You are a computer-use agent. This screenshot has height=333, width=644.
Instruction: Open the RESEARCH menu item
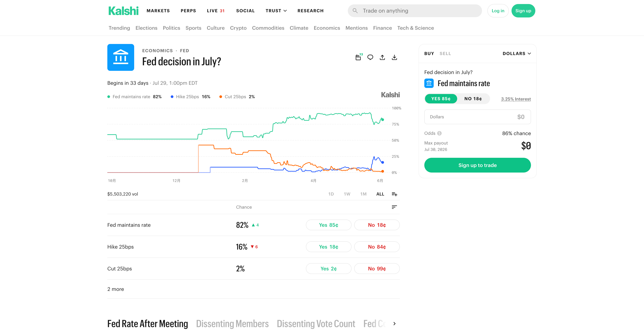(310, 11)
